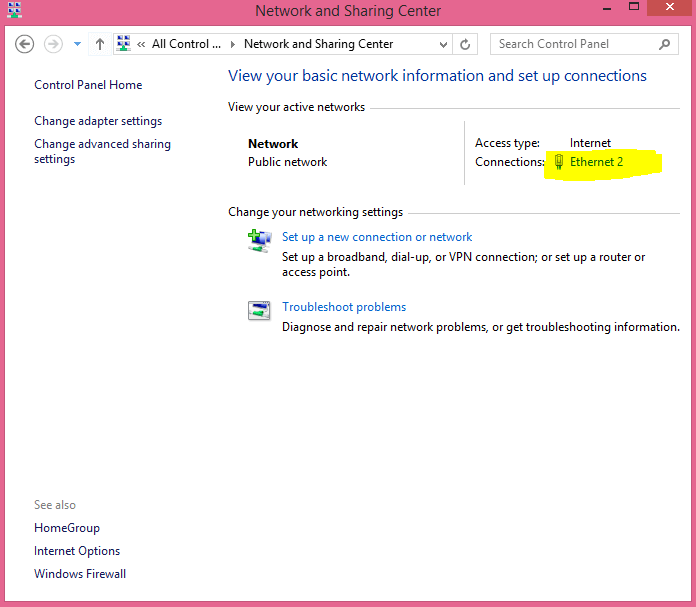Click the Search Control Panel field

coord(584,44)
